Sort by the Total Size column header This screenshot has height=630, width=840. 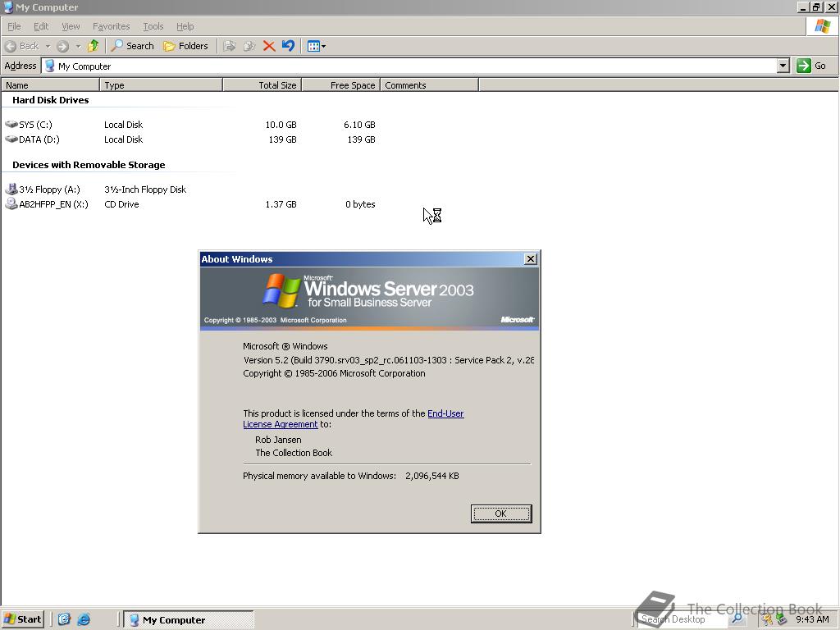[262, 85]
